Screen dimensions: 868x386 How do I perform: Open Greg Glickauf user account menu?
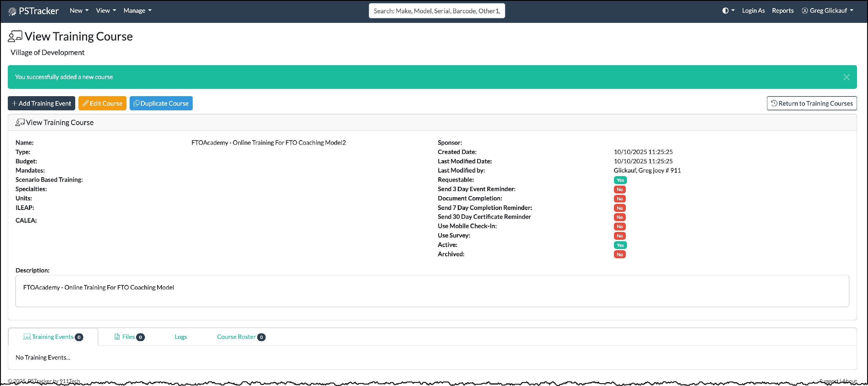pyautogui.click(x=827, y=10)
